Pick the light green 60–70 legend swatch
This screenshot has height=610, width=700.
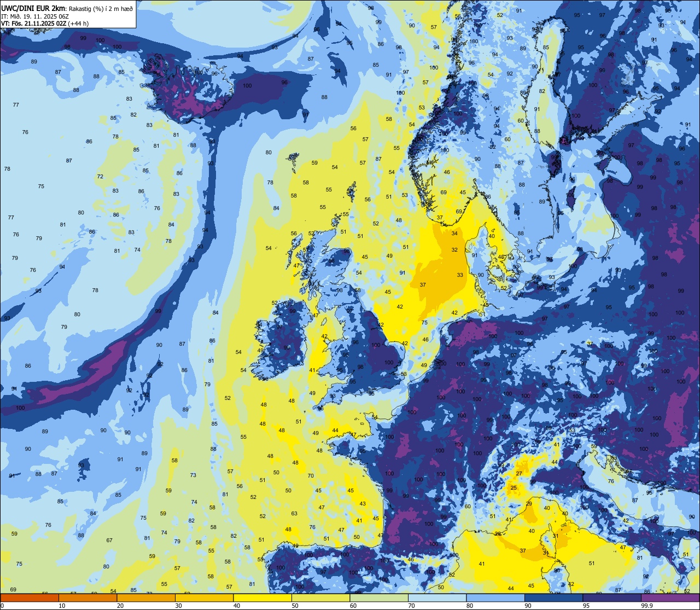pos(379,597)
